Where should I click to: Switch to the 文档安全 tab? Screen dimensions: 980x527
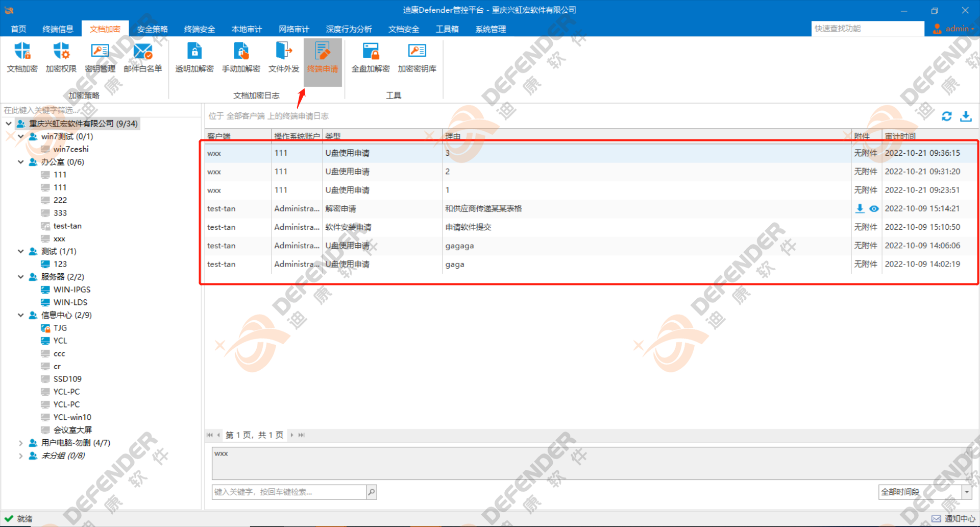tap(404, 29)
